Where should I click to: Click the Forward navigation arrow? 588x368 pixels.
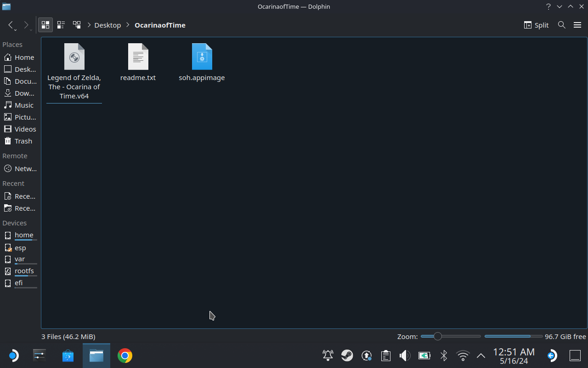(x=26, y=25)
